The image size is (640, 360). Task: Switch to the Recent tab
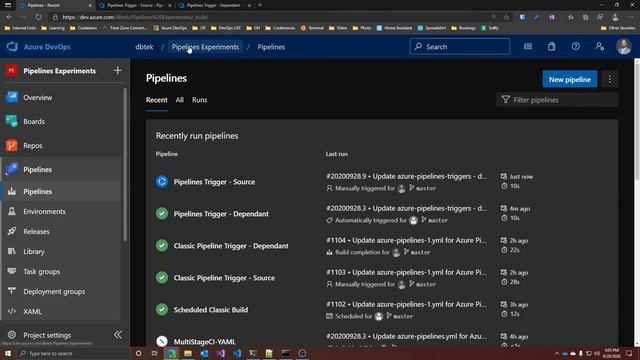tap(157, 100)
